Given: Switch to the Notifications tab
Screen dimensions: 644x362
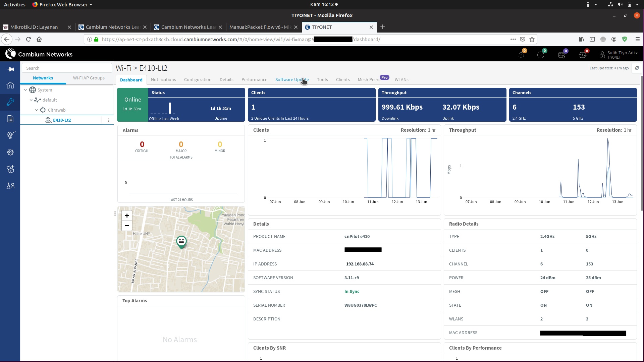Looking at the screenshot, I should (x=163, y=79).
